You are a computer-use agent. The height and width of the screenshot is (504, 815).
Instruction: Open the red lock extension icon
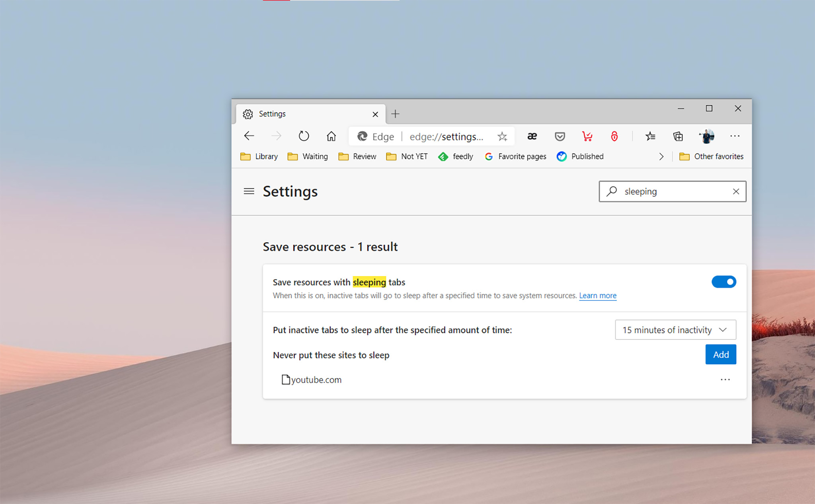coord(614,136)
